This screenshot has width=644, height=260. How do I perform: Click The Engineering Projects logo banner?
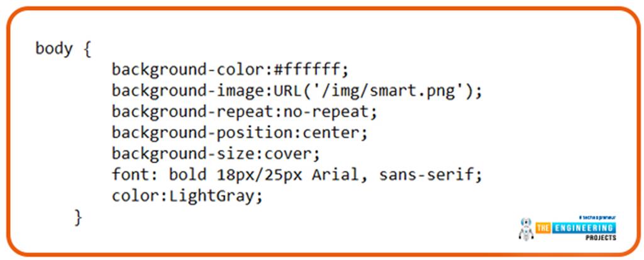click(x=576, y=227)
